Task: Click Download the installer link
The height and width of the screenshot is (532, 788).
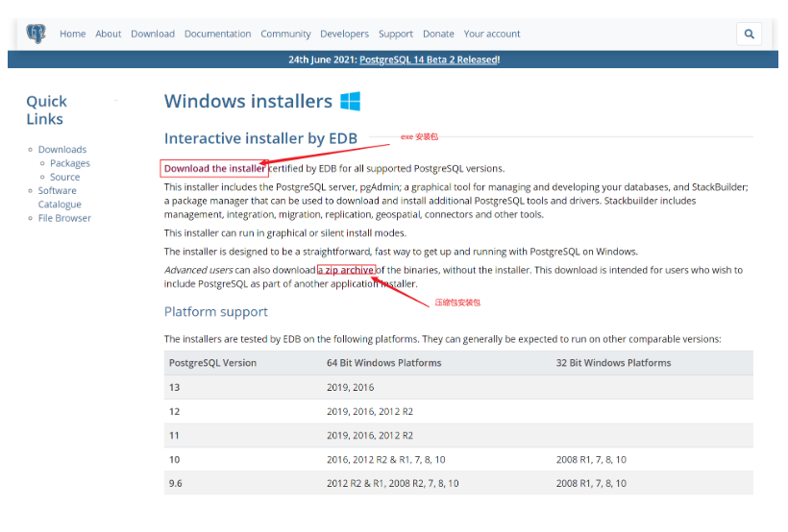Action: tap(214, 168)
